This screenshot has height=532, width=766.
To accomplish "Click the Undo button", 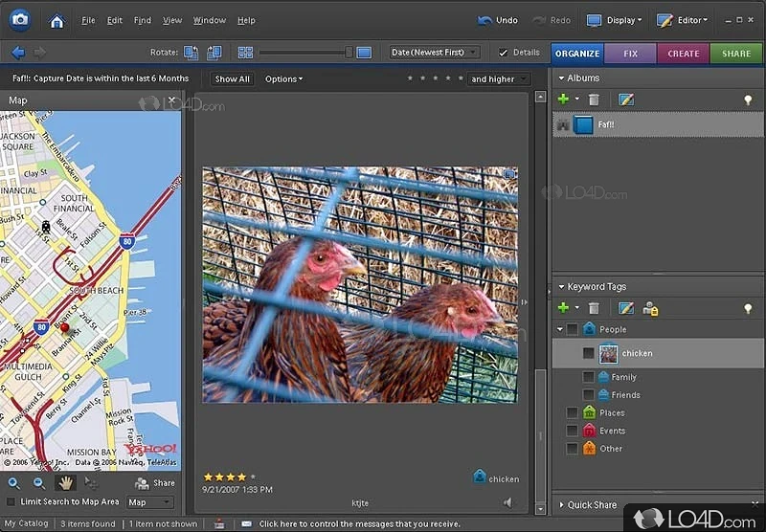I will (498, 20).
